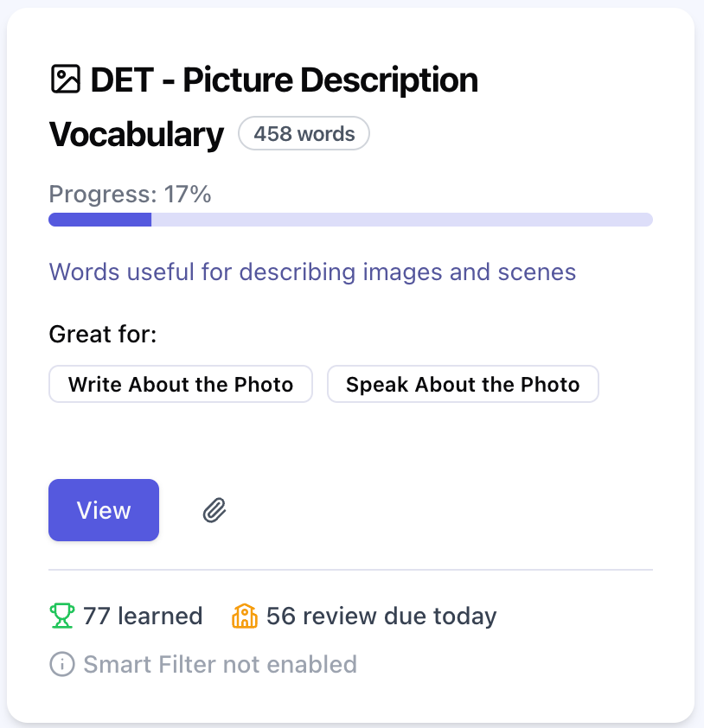This screenshot has height=728, width=704.
Task: Click the paperclip attachment icon
Action: (214, 511)
